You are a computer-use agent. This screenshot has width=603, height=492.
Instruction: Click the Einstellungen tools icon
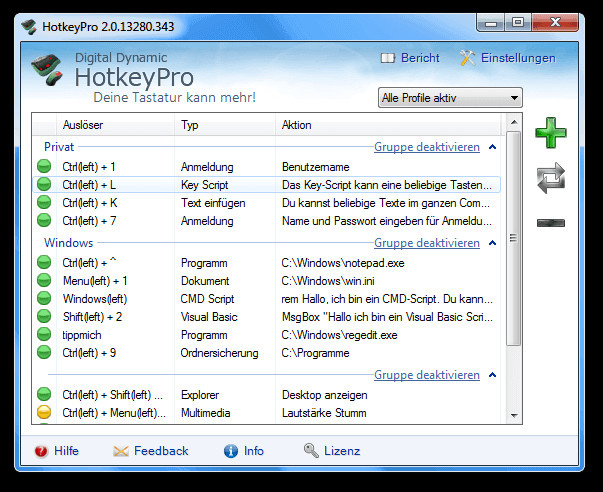(x=468, y=58)
